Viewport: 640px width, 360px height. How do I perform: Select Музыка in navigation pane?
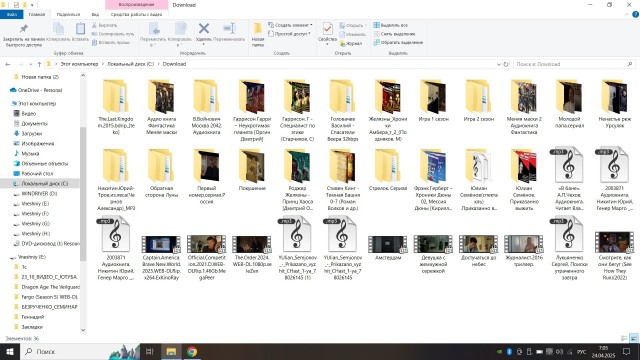(30, 153)
